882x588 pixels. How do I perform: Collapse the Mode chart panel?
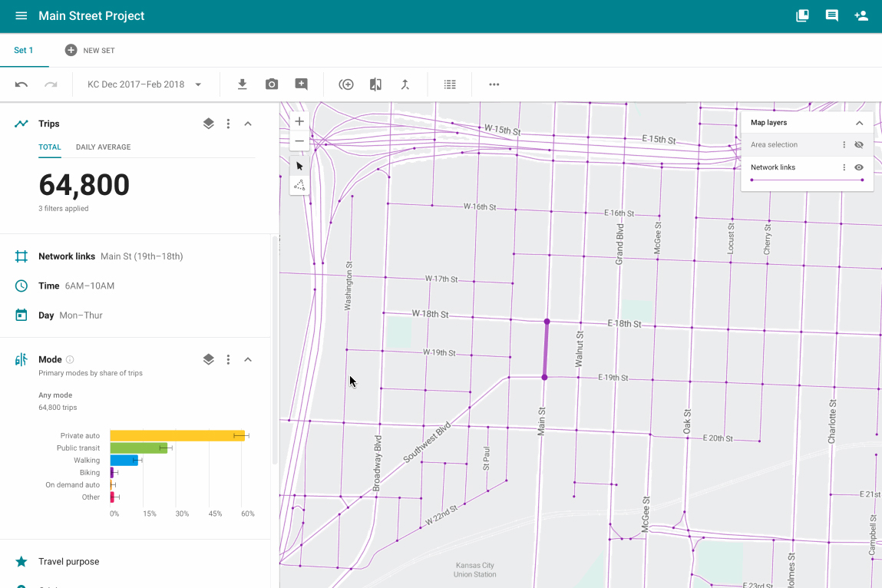click(247, 359)
